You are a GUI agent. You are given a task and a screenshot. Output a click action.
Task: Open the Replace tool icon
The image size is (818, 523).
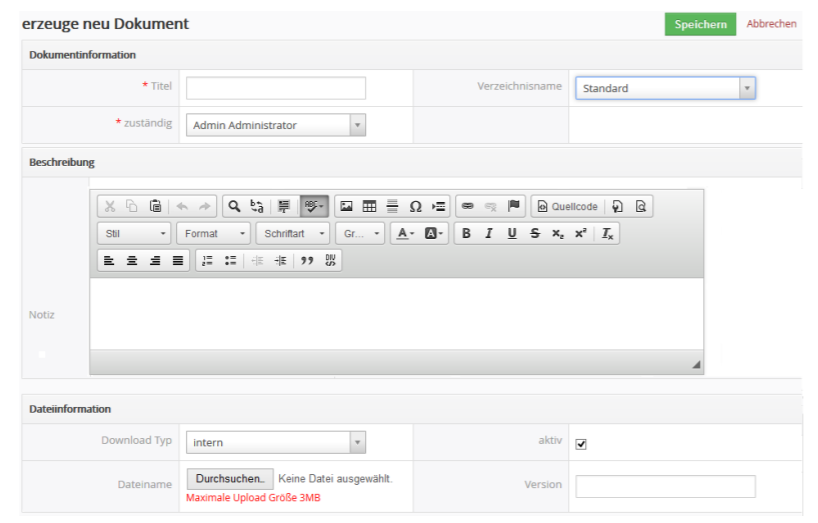point(257,206)
